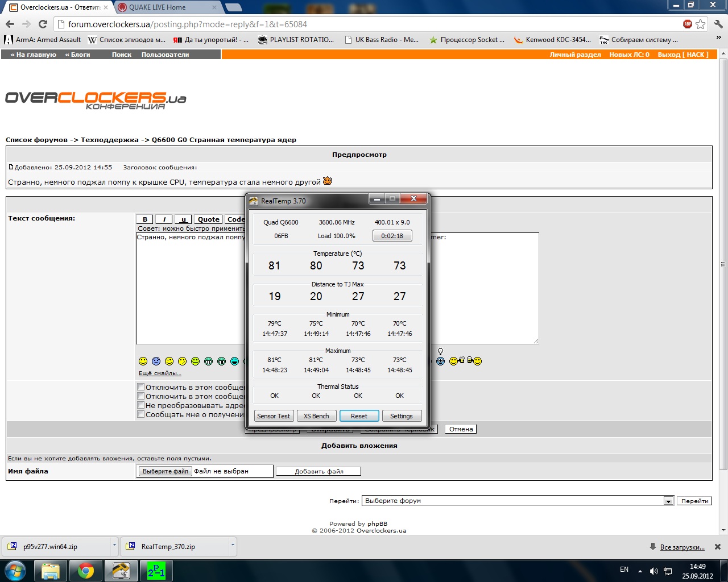The image size is (728, 582).
Task: Click the browser Forward arrow
Action: (x=26, y=24)
